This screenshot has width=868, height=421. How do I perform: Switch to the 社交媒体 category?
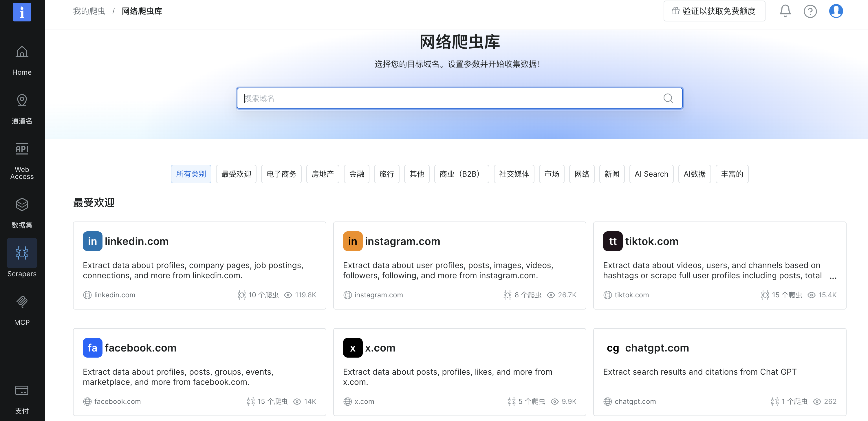coord(514,174)
